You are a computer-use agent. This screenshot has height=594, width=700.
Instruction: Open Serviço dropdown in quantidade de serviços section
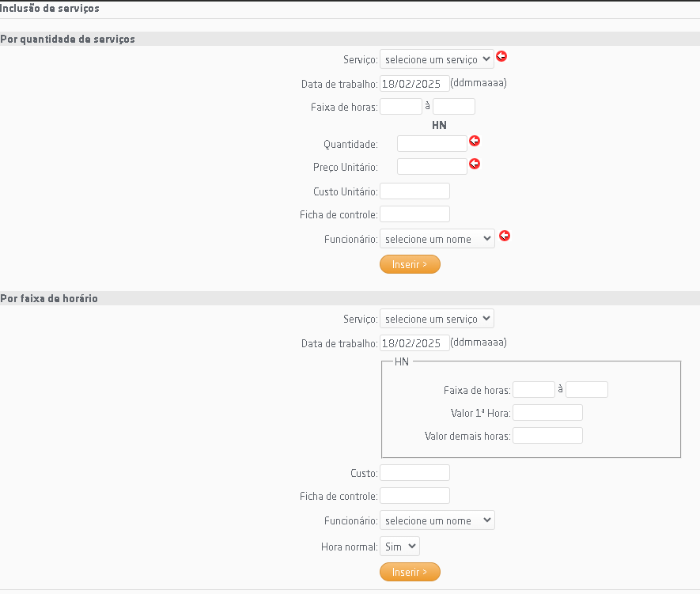coord(437,59)
